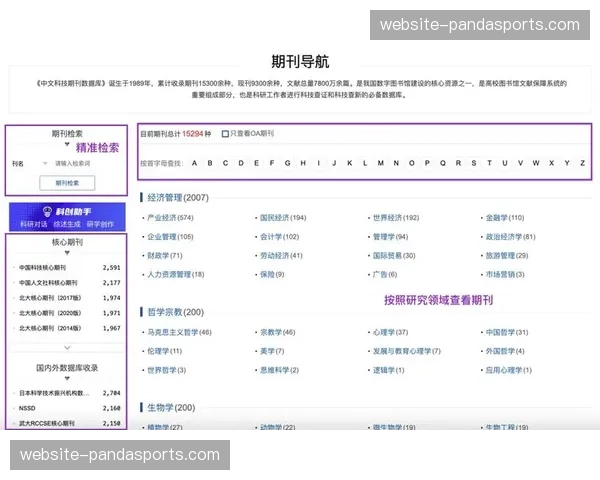
Task: Open the 哲学宗教(200) category heading
Action: click(176, 312)
